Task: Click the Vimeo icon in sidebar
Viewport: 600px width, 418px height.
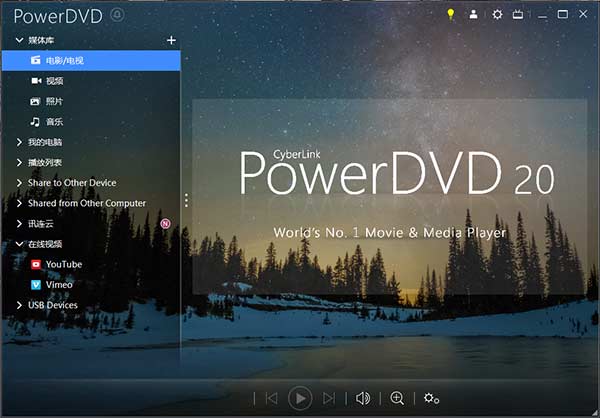Action: tap(36, 285)
